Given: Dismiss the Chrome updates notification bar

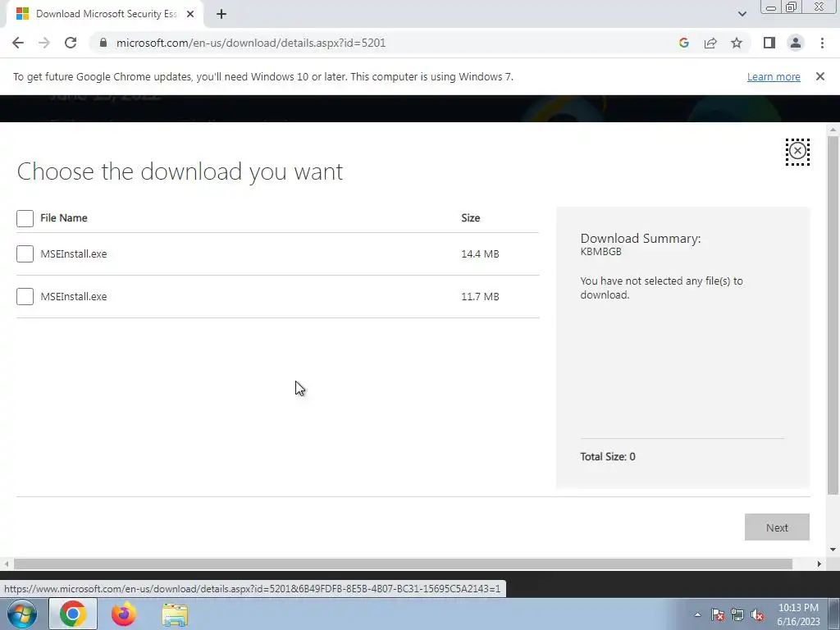Looking at the screenshot, I should (x=819, y=76).
